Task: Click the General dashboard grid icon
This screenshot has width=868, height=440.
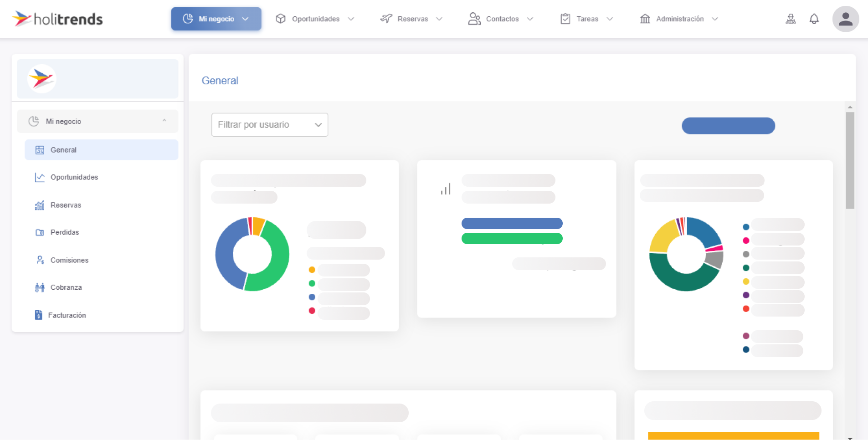Action: [x=40, y=150]
